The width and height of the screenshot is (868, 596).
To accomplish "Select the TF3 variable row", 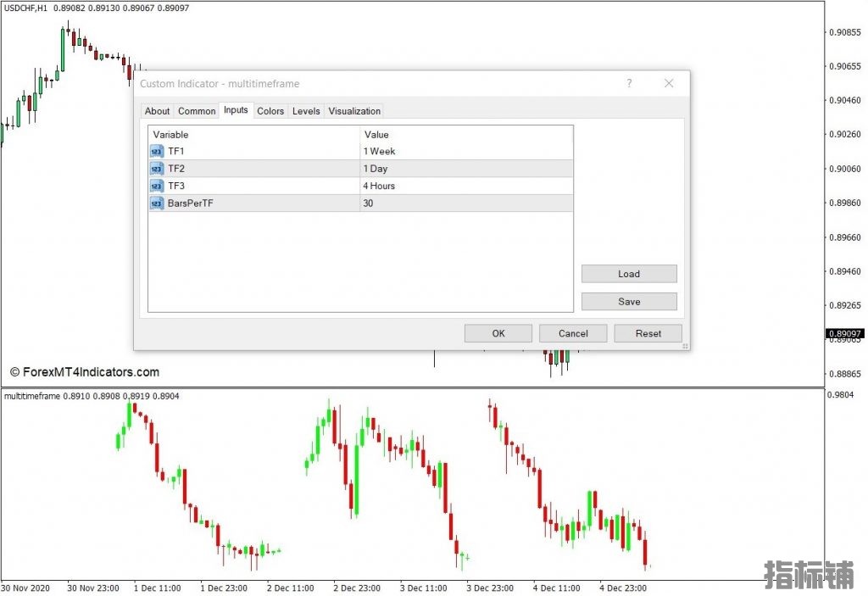I will click(x=360, y=186).
